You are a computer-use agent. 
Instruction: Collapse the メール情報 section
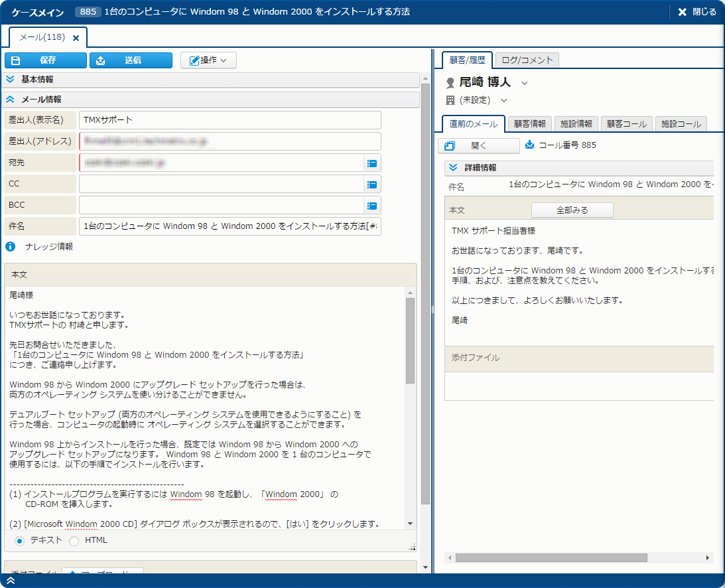point(11,100)
